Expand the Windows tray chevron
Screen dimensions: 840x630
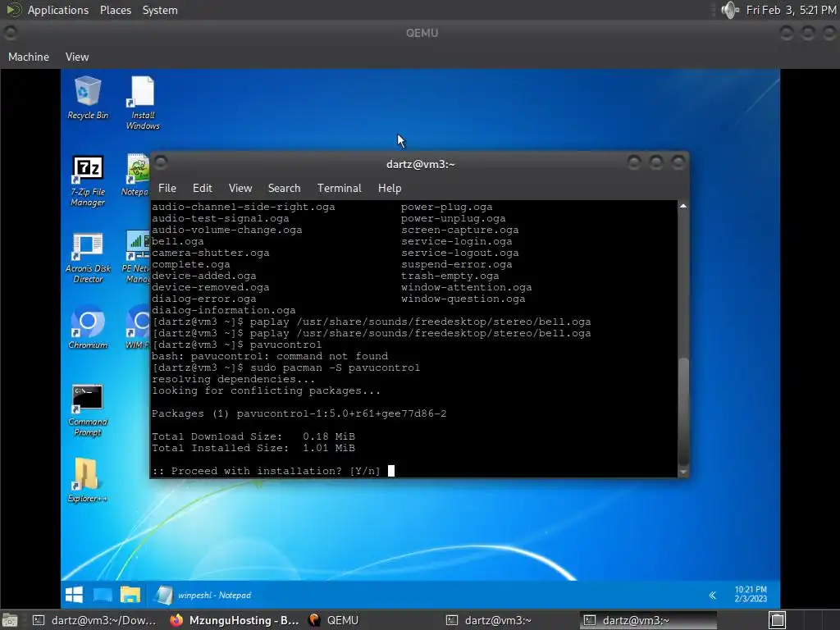click(x=713, y=596)
